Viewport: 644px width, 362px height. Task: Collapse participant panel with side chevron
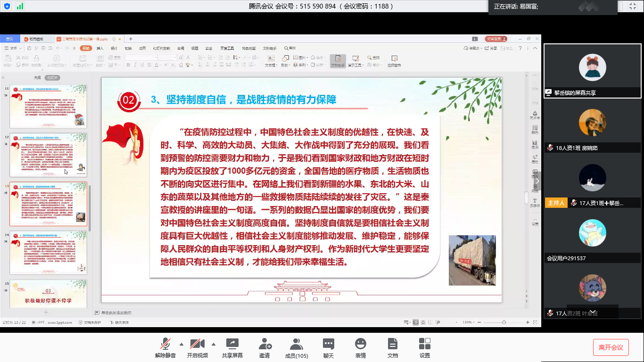pyautogui.click(x=537, y=181)
